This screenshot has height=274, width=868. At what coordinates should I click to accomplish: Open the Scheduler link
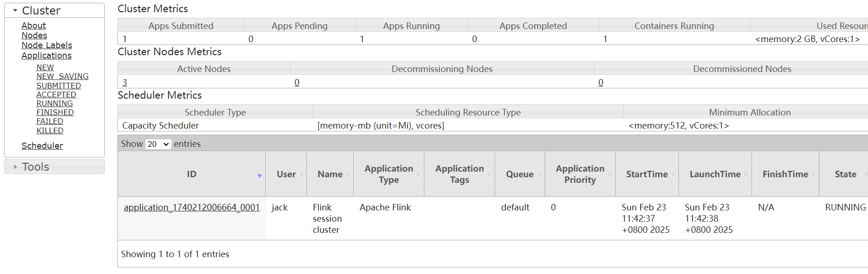42,145
